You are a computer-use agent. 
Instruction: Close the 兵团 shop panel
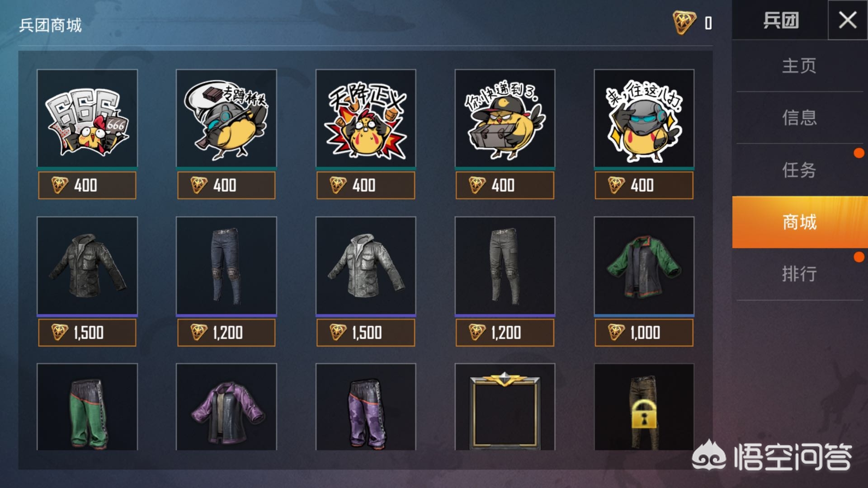point(848,20)
